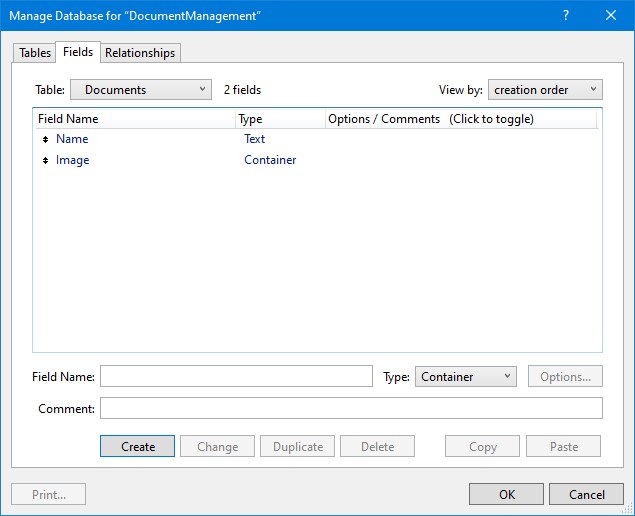The width and height of the screenshot is (635, 516).
Task: Click the help question mark in title bar
Action: 565,15
